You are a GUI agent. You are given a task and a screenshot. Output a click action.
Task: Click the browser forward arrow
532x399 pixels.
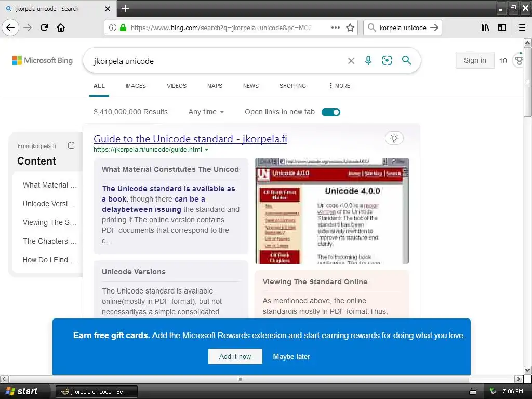click(x=28, y=28)
